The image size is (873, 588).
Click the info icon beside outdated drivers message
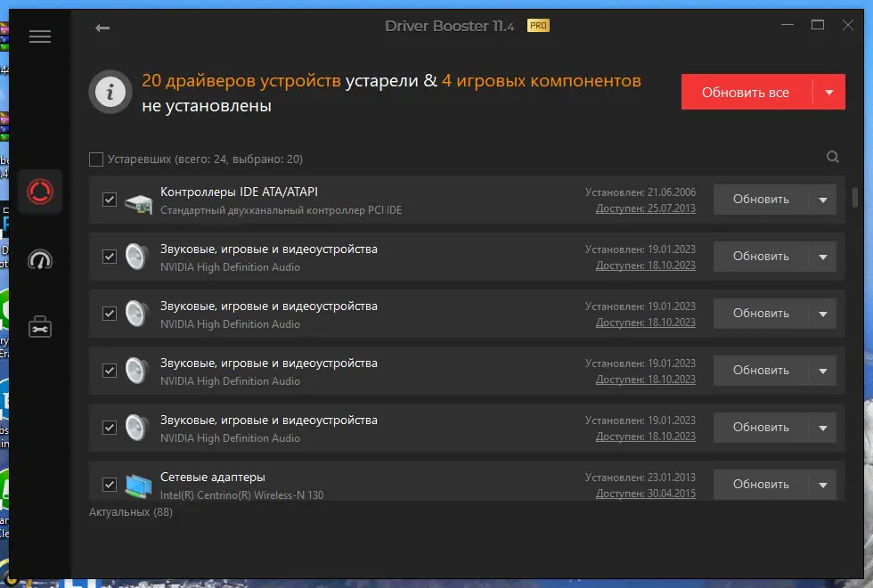[x=110, y=92]
